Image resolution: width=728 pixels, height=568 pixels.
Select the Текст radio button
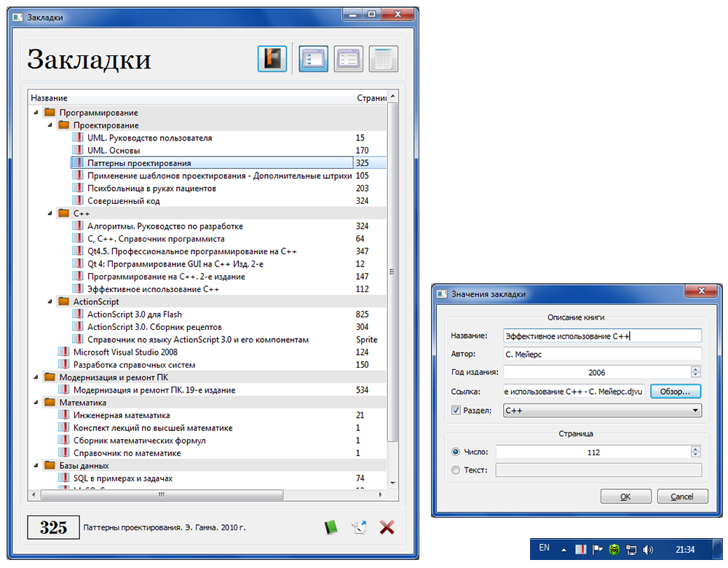456,470
